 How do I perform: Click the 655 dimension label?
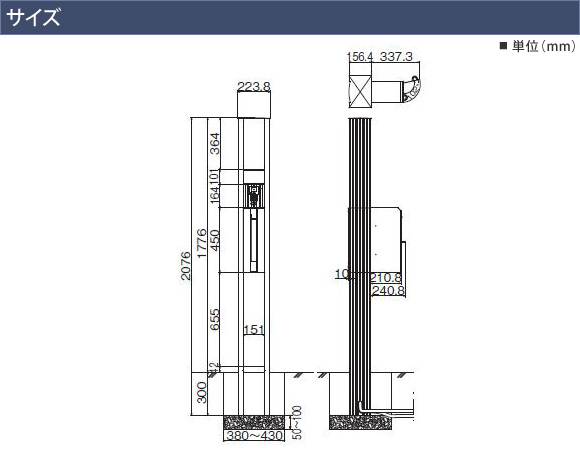[x=215, y=319]
